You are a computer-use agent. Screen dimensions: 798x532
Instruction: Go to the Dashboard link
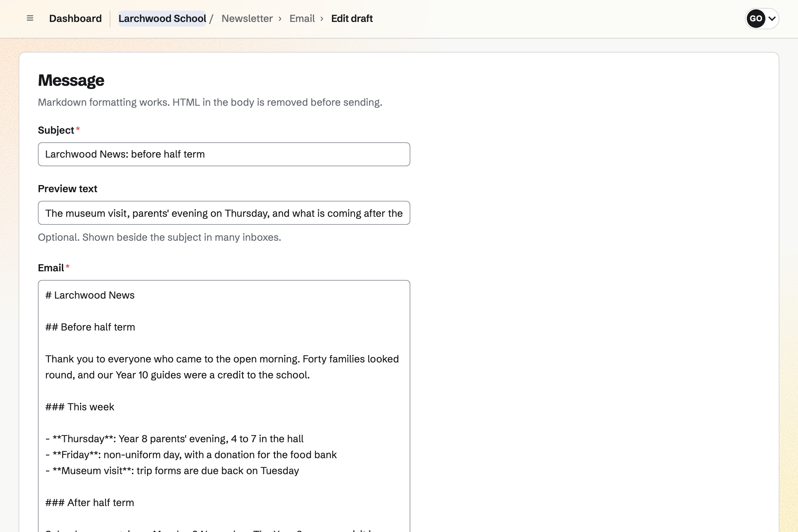(x=75, y=18)
